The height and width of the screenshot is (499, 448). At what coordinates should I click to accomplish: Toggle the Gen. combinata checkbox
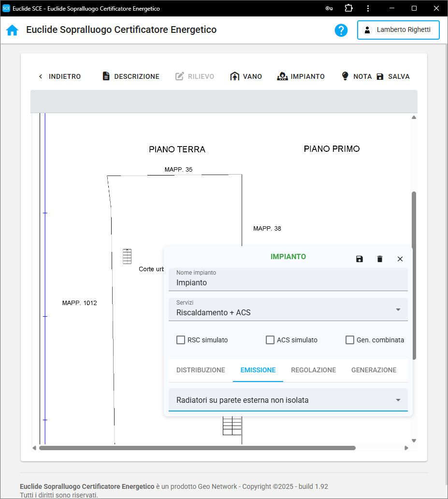click(x=350, y=340)
